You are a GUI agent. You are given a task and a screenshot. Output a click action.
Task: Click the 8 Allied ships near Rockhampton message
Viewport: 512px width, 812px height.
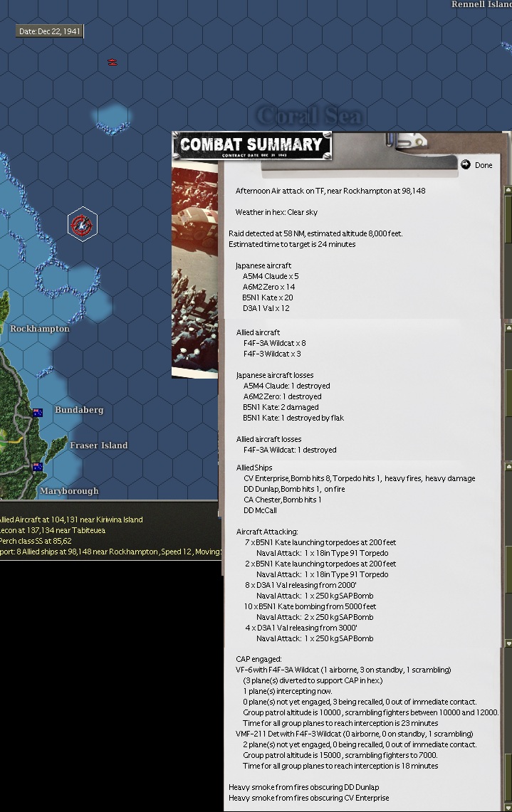pyautogui.click(x=110, y=552)
